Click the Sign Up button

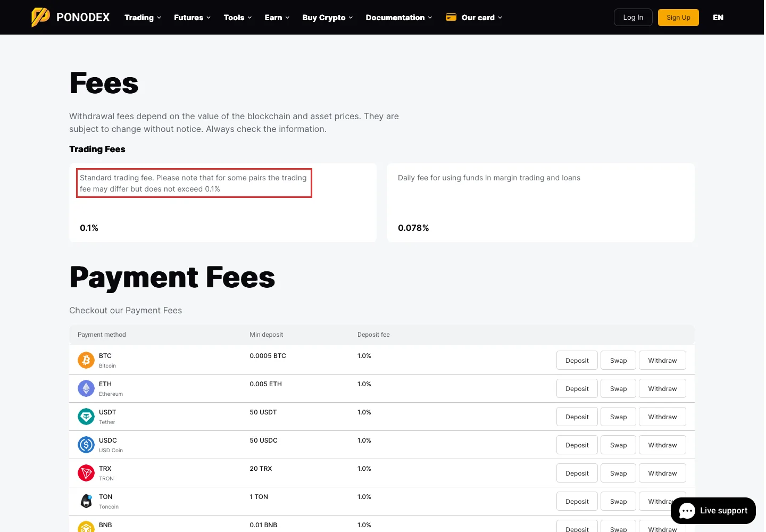[x=678, y=18]
